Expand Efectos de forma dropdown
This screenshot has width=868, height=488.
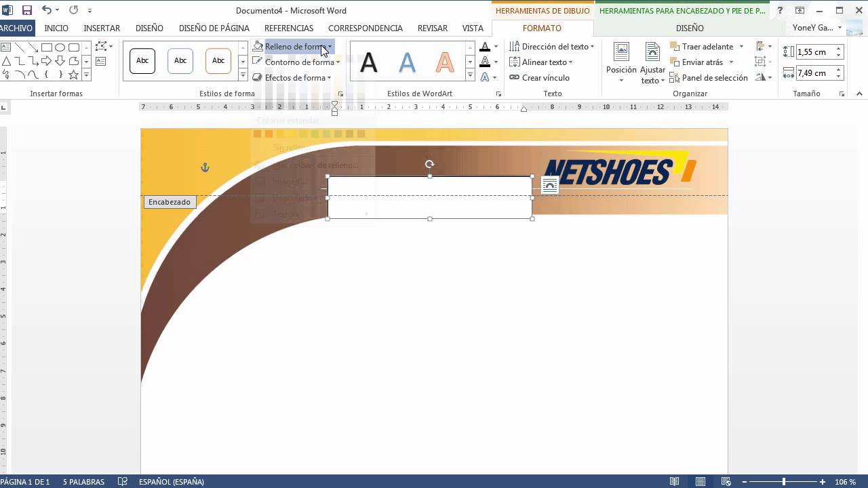coord(330,78)
